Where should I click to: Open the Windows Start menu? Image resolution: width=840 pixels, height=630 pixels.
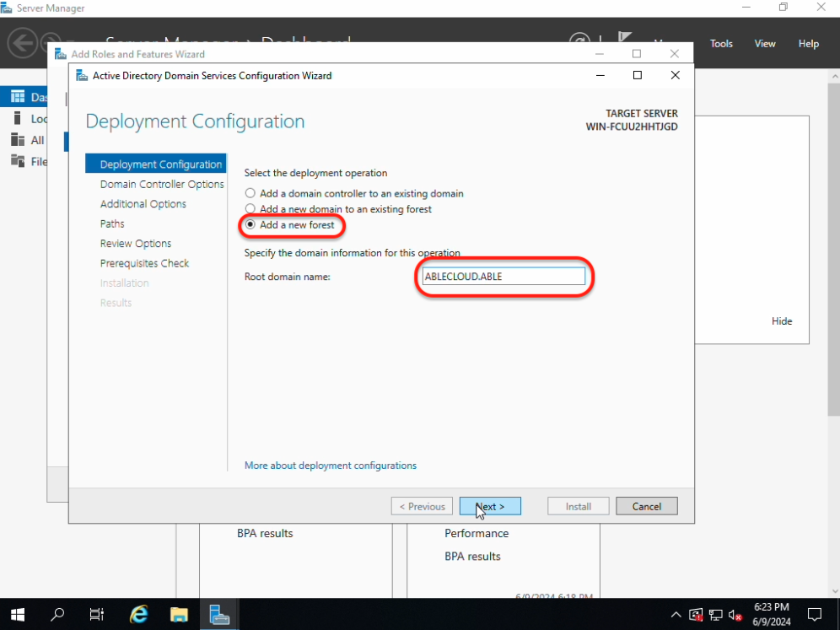click(17, 615)
